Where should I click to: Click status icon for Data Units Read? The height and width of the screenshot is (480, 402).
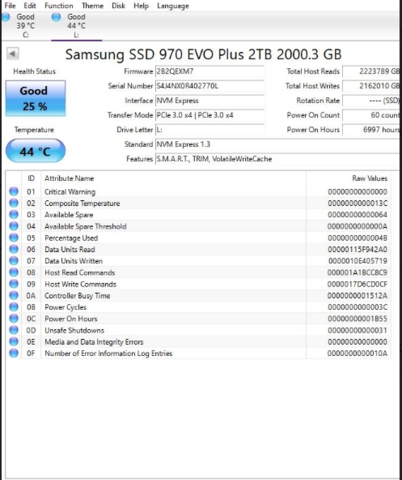14,249
